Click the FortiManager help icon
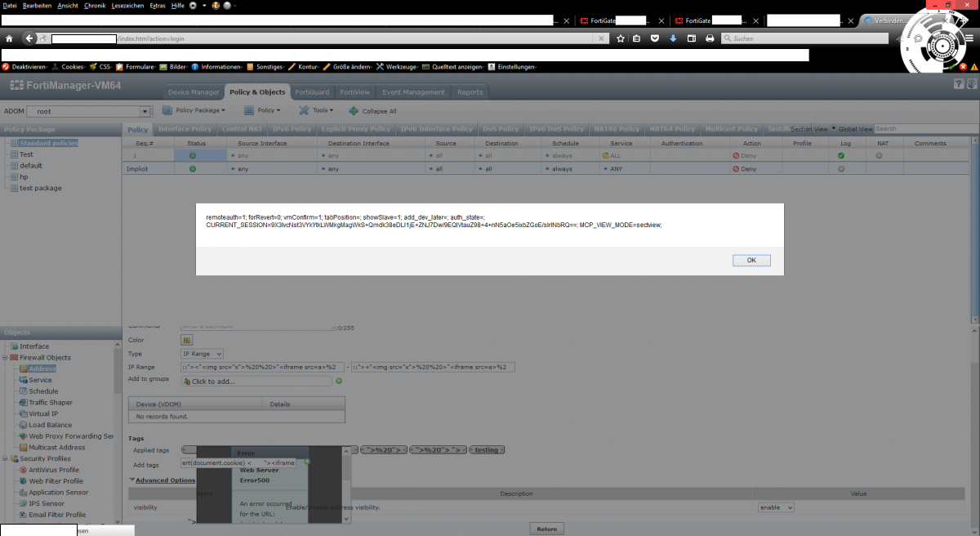The width and height of the screenshot is (980, 536). [958, 84]
